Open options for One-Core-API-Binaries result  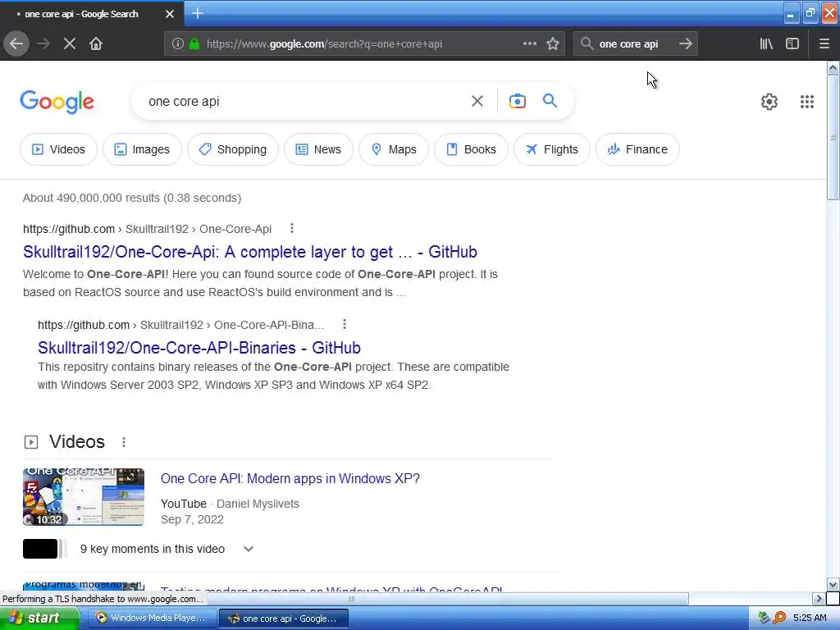345,324
